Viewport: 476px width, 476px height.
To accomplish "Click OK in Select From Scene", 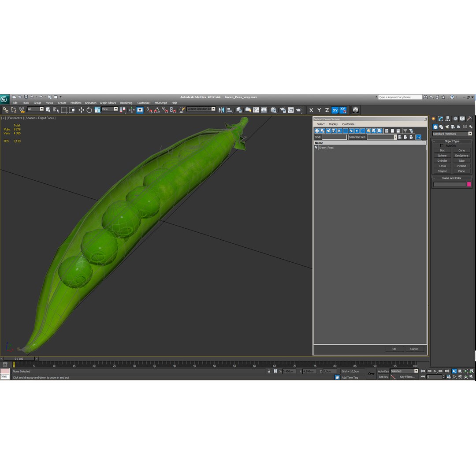I will pyautogui.click(x=394, y=349).
